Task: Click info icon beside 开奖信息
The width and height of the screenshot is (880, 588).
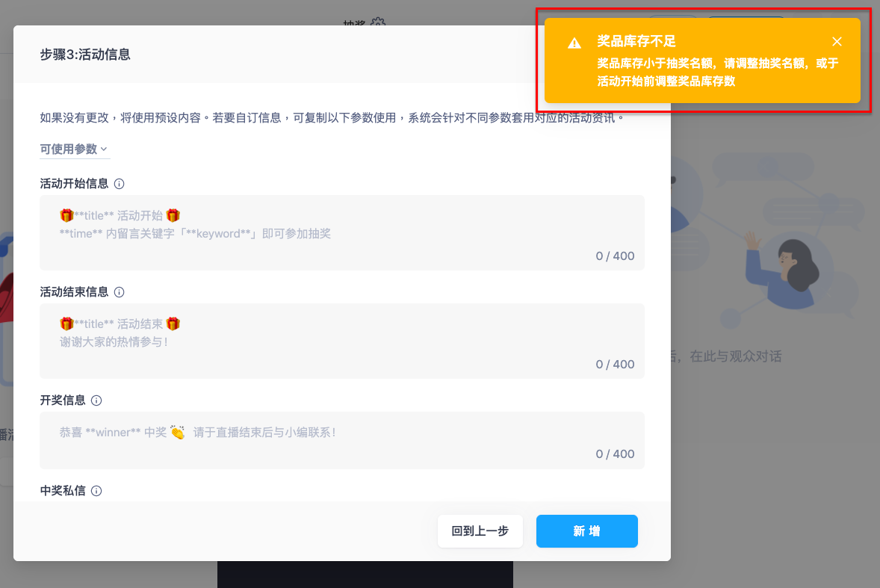Action: click(96, 400)
